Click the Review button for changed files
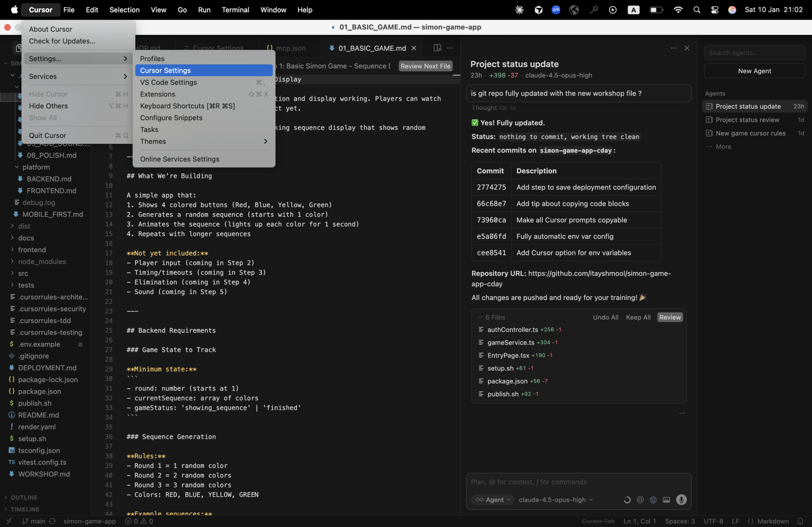Image resolution: width=812 pixels, height=527 pixels. click(x=670, y=317)
